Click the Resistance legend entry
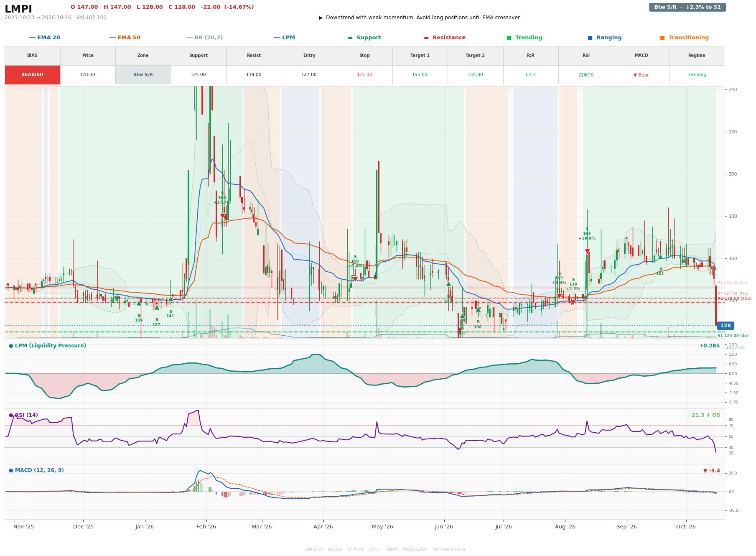 tap(445, 38)
